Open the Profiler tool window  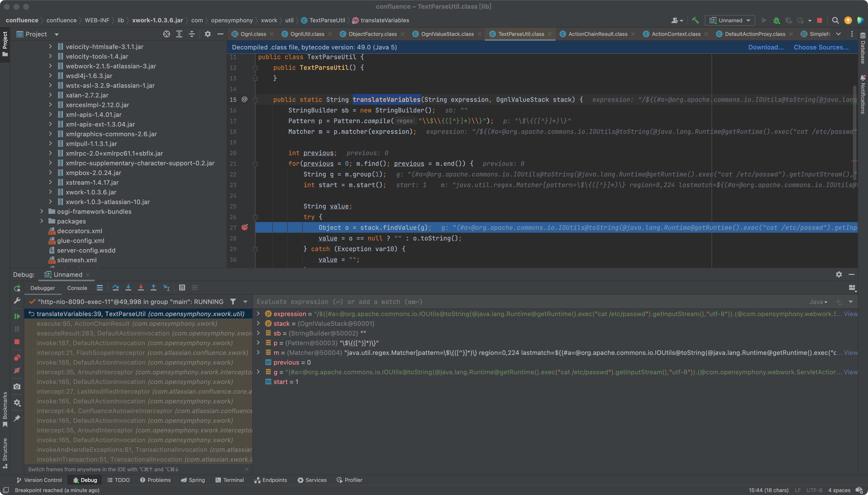[x=349, y=480]
